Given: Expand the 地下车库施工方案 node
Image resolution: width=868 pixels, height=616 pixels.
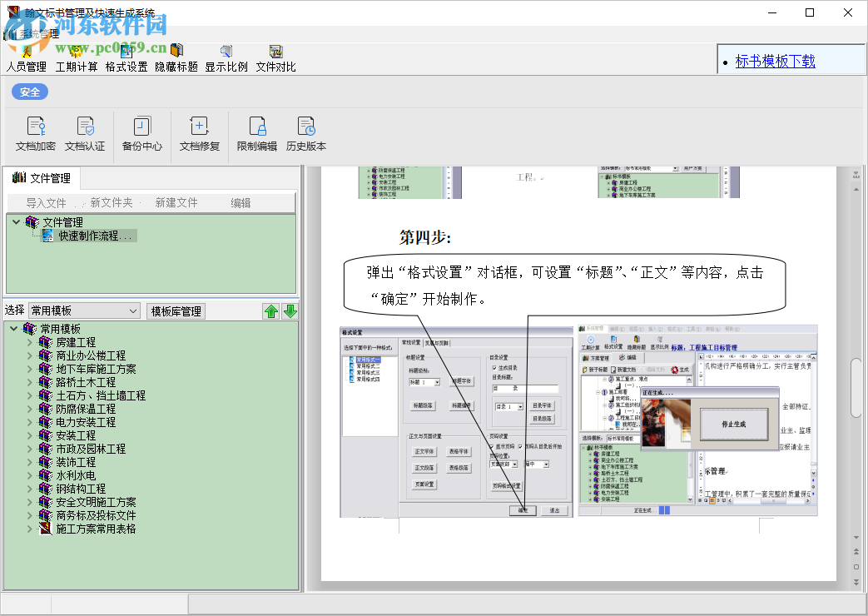Looking at the screenshot, I should [x=30, y=369].
